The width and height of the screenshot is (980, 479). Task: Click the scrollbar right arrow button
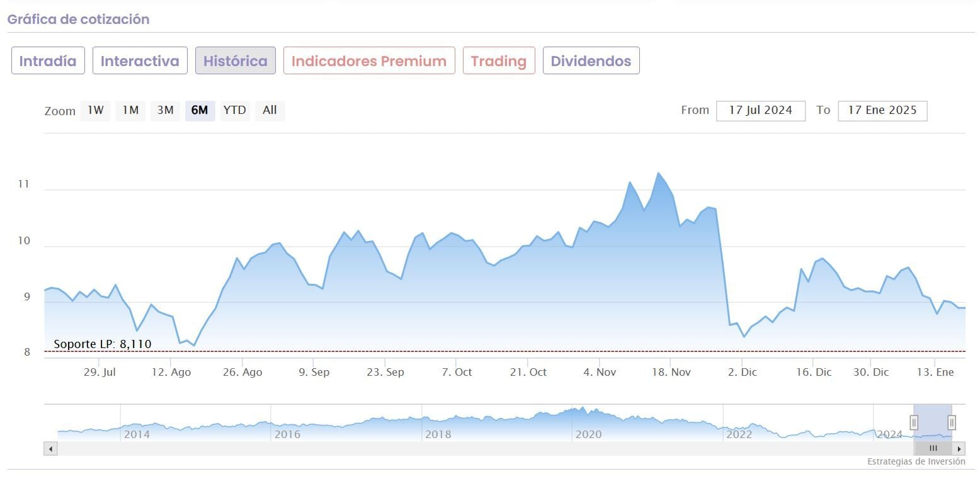click(x=959, y=449)
